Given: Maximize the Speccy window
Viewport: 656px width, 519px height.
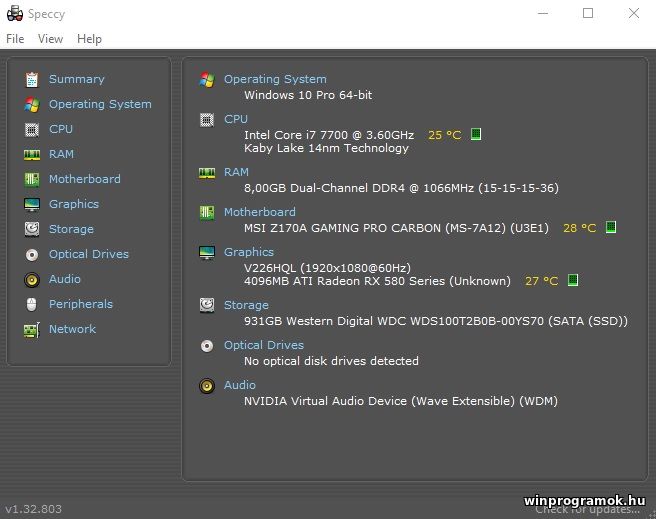Looking at the screenshot, I should pyautogui.click(x=588, y=13).
